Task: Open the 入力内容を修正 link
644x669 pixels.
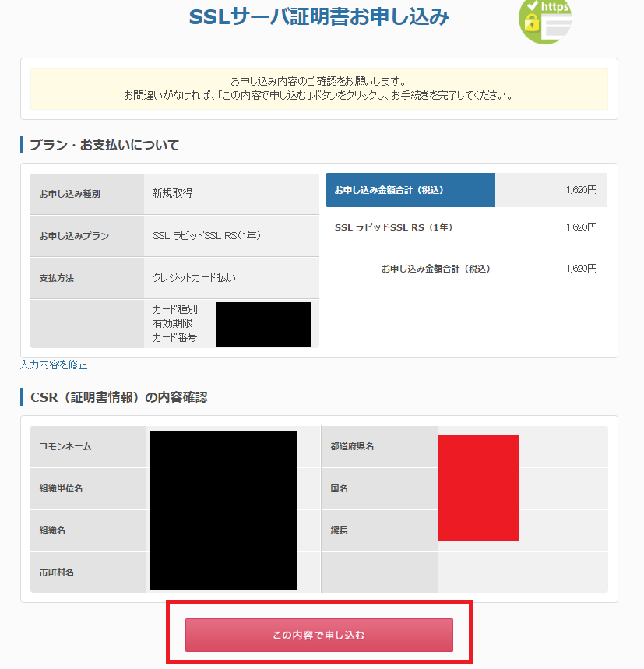Action: coord(54,364)
